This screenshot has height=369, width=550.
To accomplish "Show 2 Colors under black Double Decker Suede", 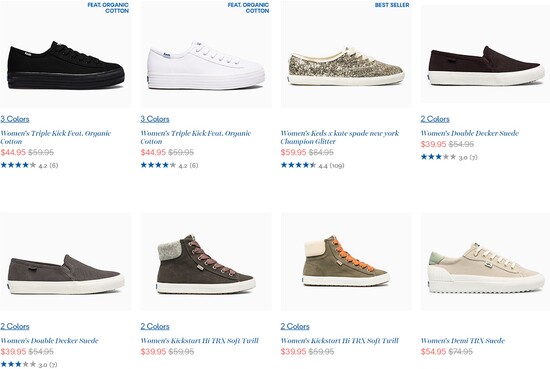I will [x=435, y=119].
